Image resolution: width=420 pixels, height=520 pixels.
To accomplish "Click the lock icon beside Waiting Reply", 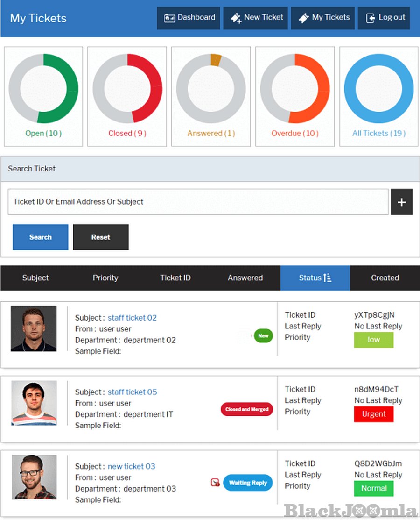I will 215,483.
